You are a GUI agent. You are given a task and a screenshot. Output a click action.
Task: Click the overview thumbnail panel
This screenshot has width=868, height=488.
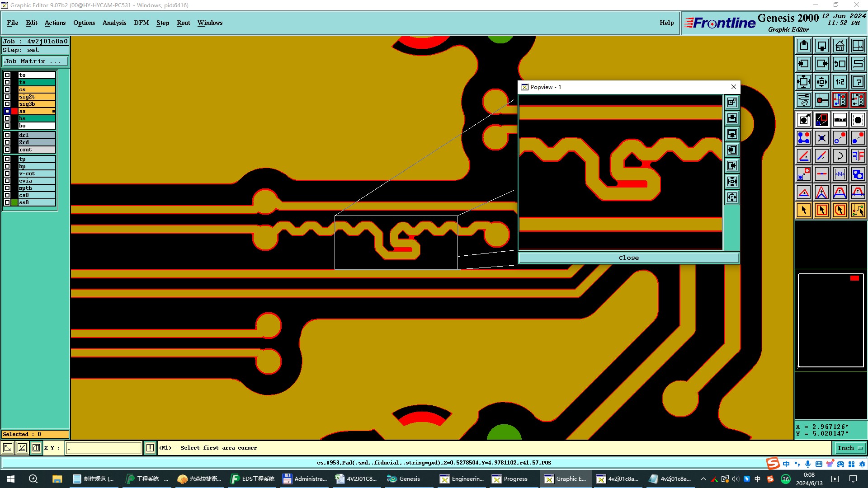click(831, 320)
